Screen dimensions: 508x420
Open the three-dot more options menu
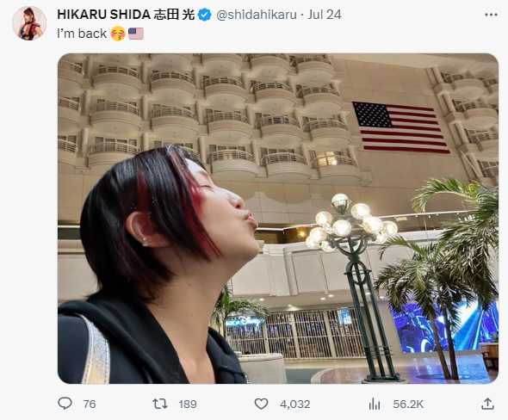(x=491, y=15)
